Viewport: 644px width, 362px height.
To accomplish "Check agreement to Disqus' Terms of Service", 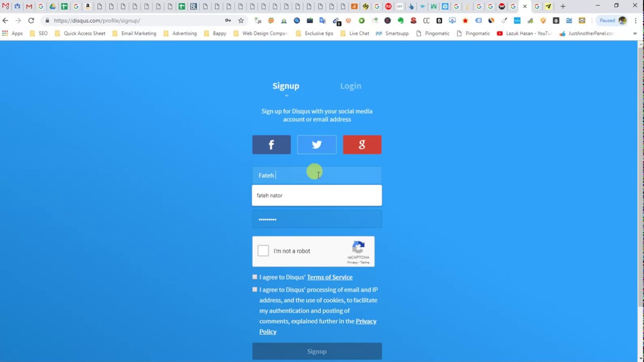I will (x=255, y=277).
